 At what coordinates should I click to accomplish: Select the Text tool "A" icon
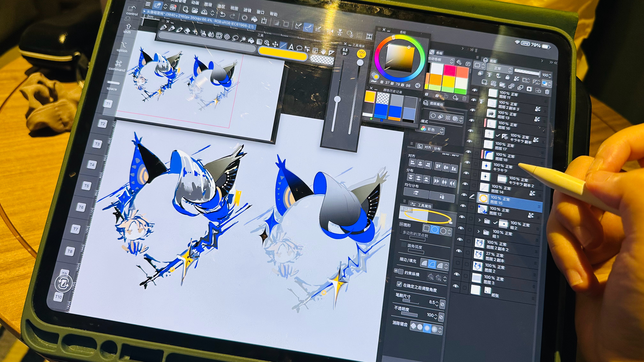(x=291, y=47)
